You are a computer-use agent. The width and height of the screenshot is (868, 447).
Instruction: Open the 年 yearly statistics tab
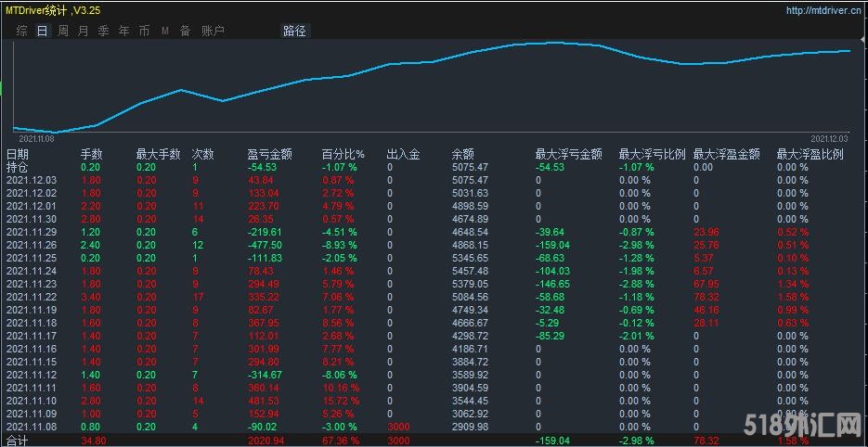pos(124,31)
